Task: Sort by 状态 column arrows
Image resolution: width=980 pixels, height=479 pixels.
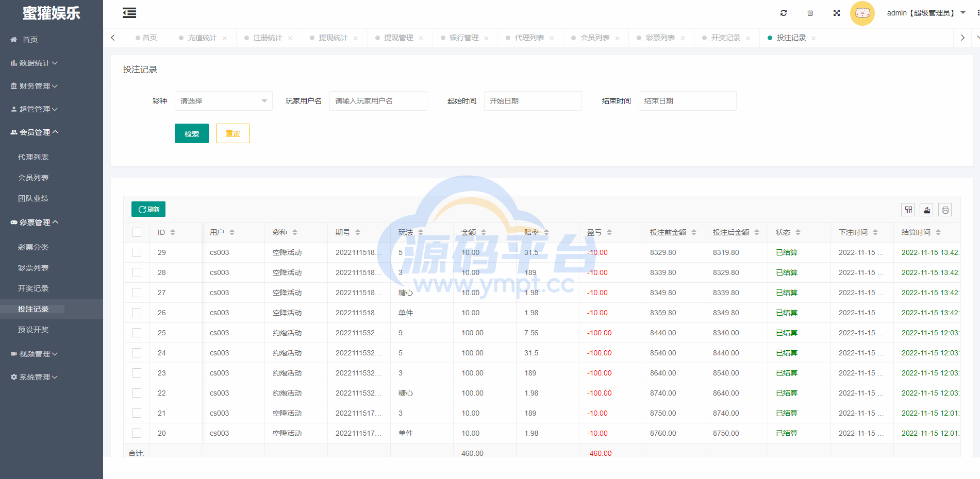Action: click(798, 232)
